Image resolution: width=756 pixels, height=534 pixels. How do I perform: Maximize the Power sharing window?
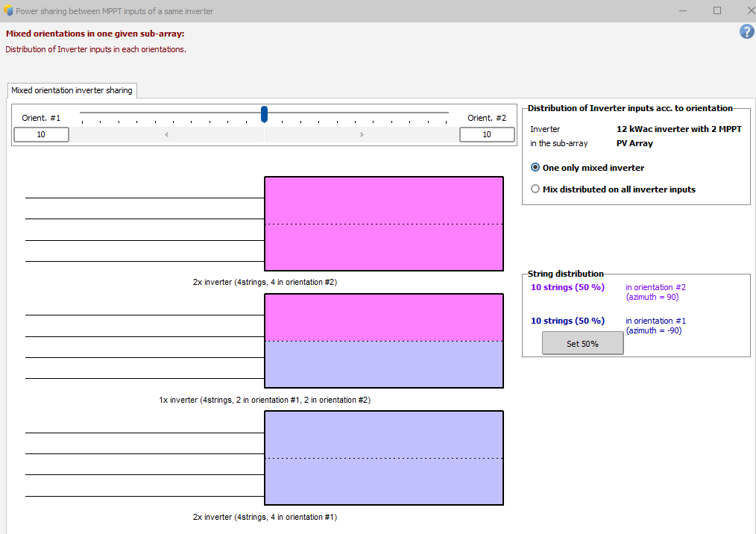tap(717, 10)
